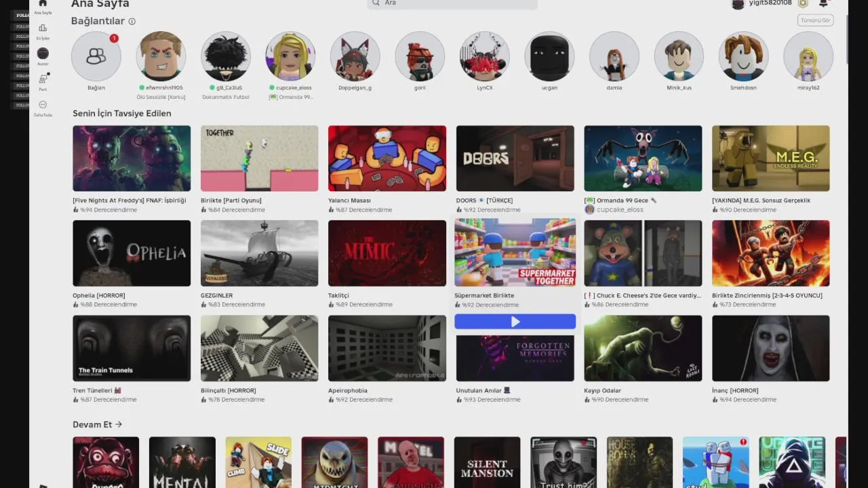Open yigit5820108 username link
This screenshot has height=488, width=868.
pos(770,3)
